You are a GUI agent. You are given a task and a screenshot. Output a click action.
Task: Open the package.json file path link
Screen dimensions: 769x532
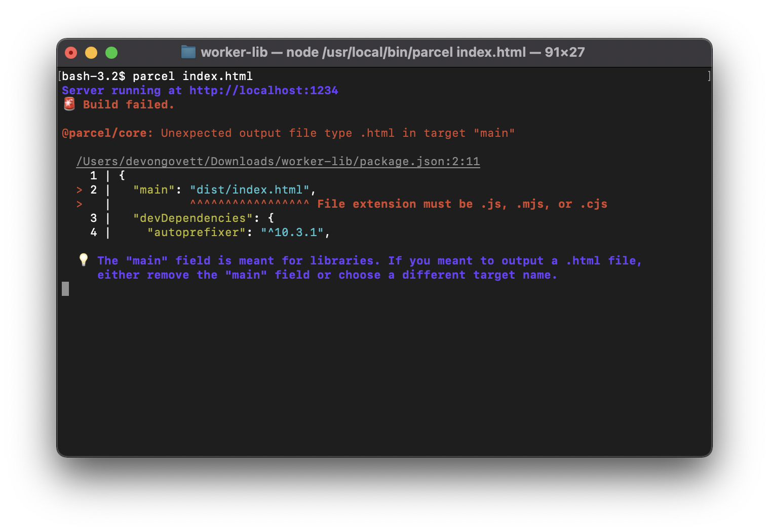(x=278, y=161)
